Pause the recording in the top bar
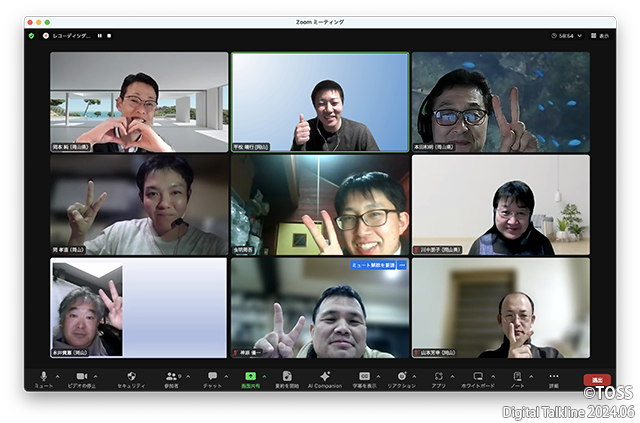 99,35
